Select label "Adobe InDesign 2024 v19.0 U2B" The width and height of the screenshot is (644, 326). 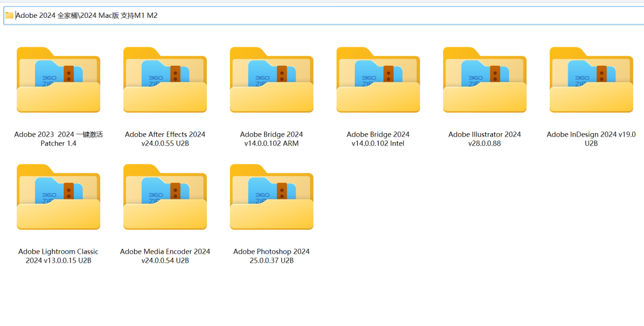pyautogui.click(x=592, y=139)
